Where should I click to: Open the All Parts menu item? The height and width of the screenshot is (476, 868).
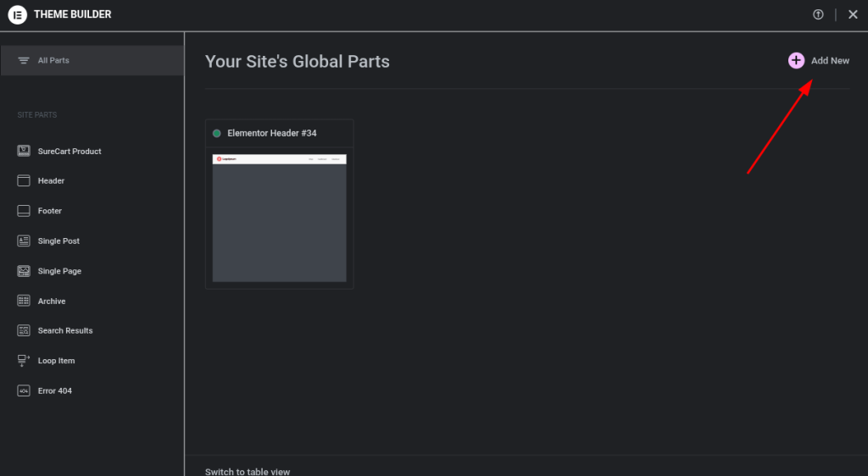(x=53, y=61)
